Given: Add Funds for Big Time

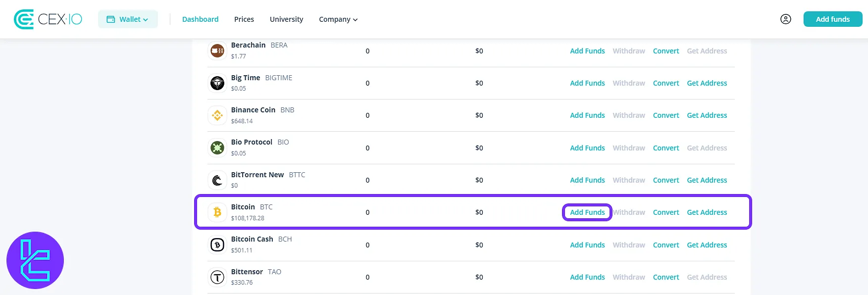Looking at the screenshot, I should tap(587, 83).
